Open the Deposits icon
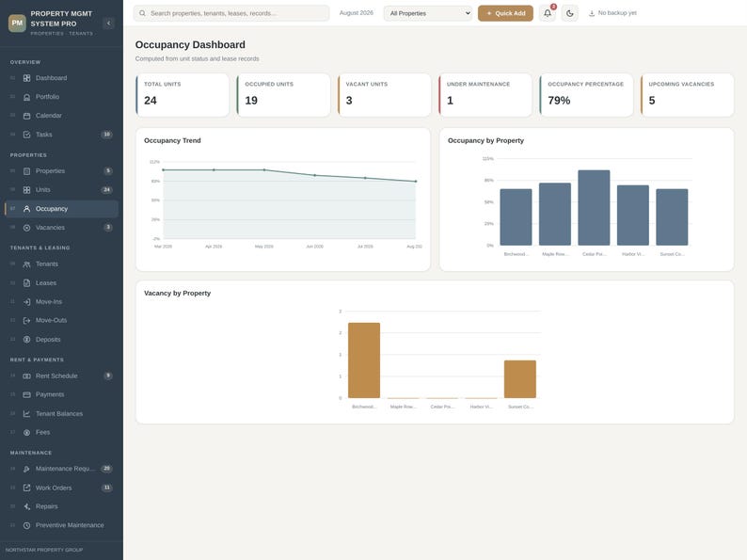The width and height of the screenshot is (747, 560). pyautogui.click(x=26, y=340)
